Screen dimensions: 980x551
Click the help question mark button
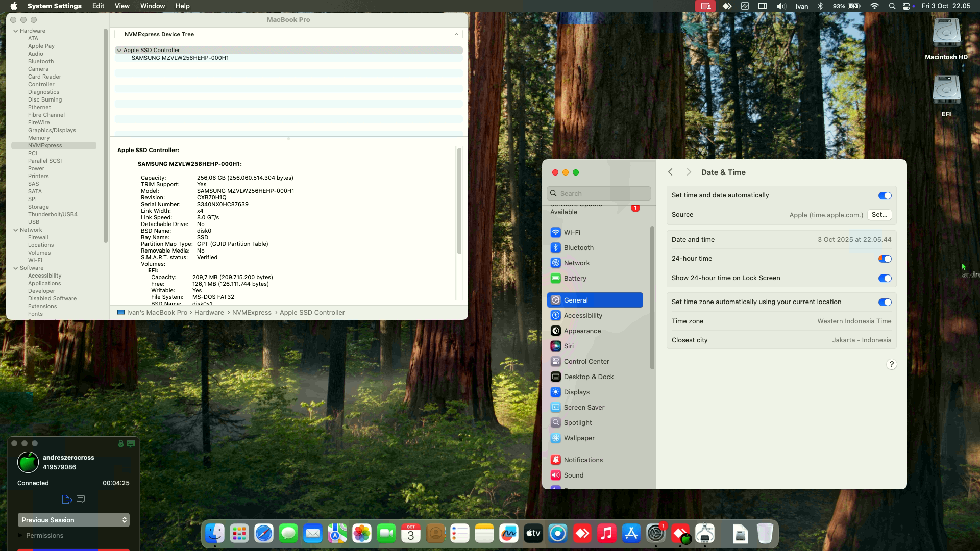[x=891, y=364]
